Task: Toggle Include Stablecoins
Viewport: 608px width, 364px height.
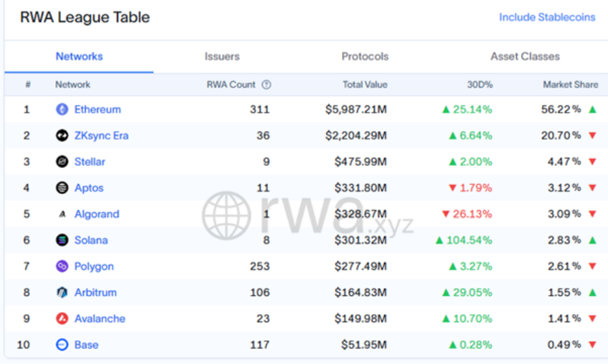Action: pyautogui.click(x=547, y=18)
